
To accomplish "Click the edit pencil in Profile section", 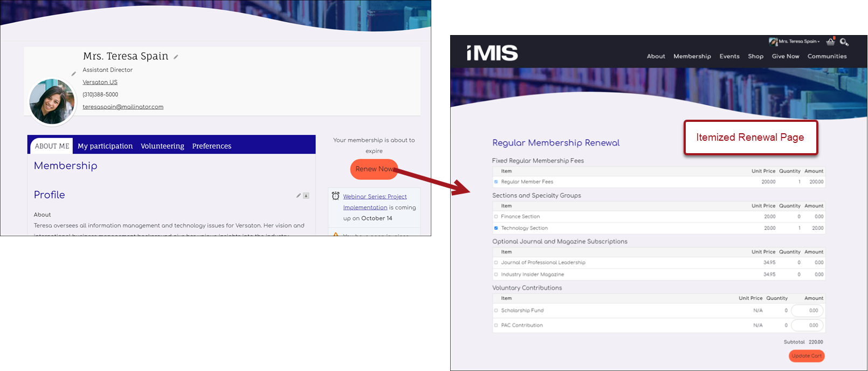I will point(299,196).
